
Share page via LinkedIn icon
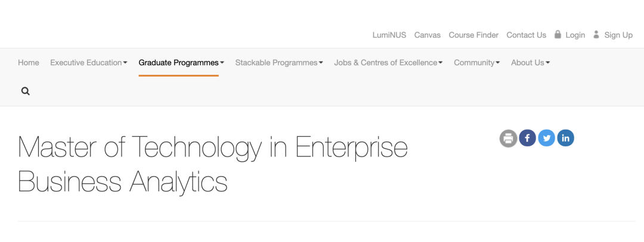coord(565,139)
